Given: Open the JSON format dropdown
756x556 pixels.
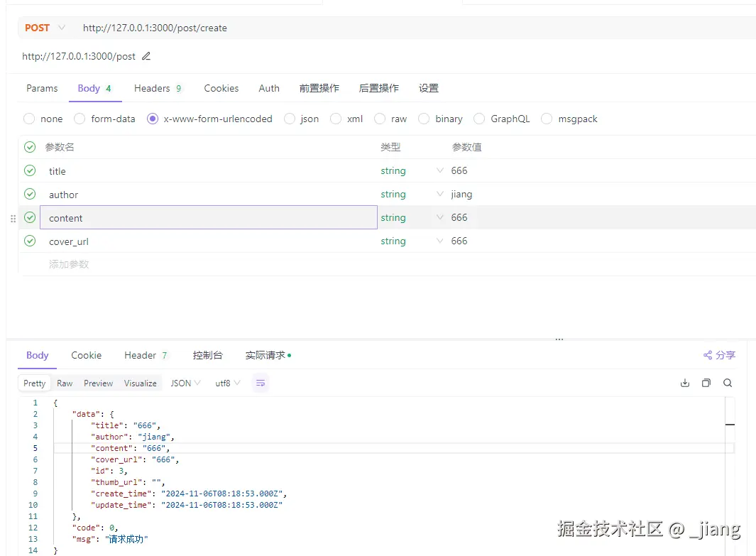Looking at the screenshot, I should point(185,383).
